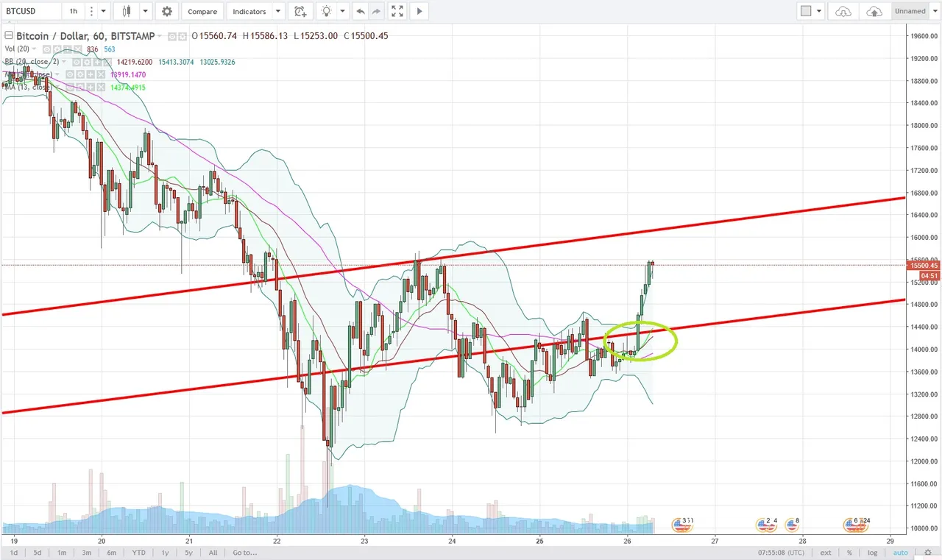Click the load chart layout cloud icon

pos(843,11)
